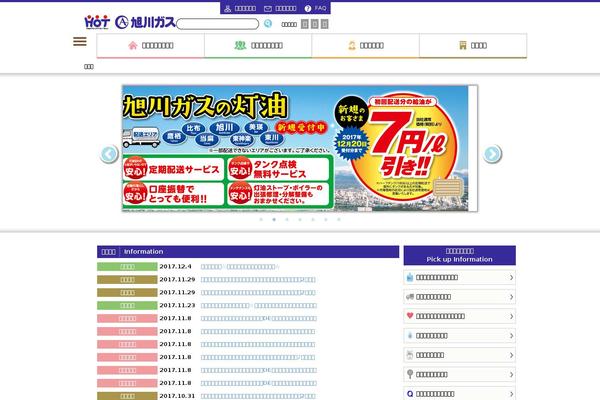Click the 2017.11.23 date text

177,305
